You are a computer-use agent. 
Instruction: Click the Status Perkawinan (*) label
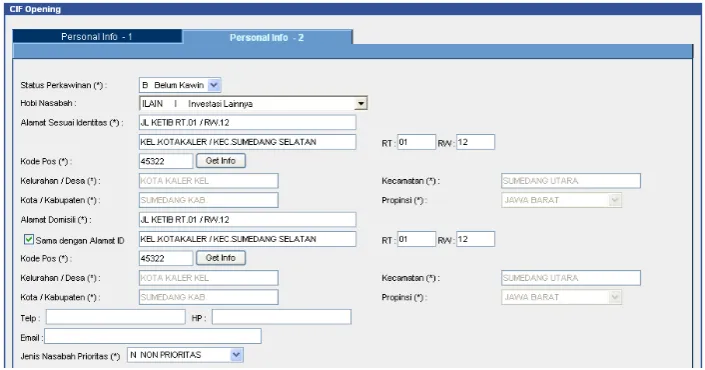click(64, 85)
